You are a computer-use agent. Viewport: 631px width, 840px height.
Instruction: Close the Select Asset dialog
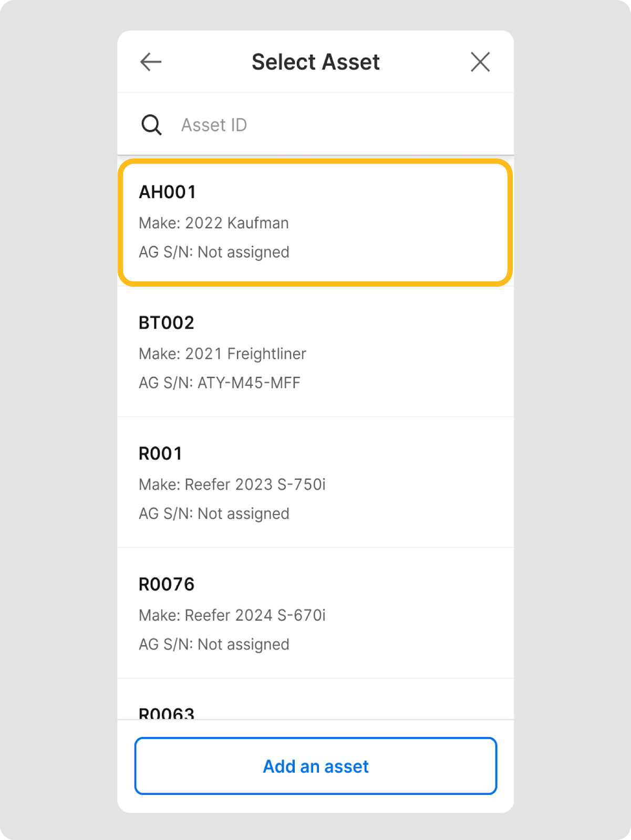pos(480,62)
